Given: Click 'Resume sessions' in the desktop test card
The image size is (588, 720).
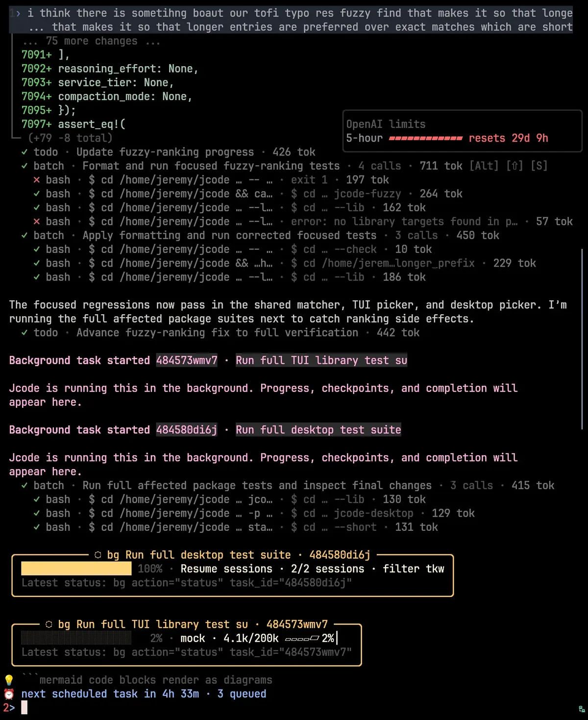Looking at the screenshot, I should pos(226,569).
